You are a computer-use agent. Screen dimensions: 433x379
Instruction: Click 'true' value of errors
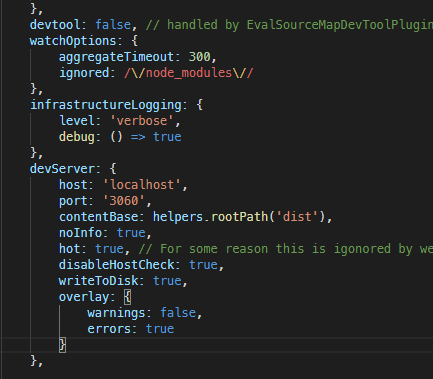160,329
